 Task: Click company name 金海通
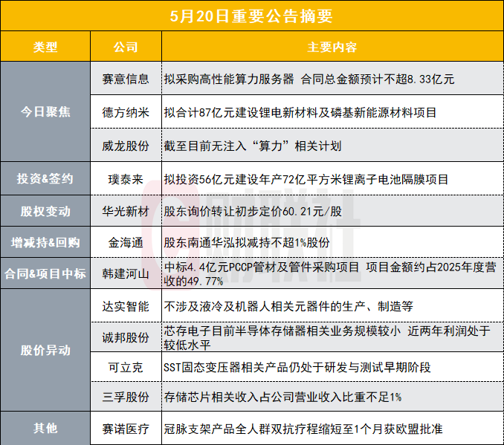pos(126,243)
